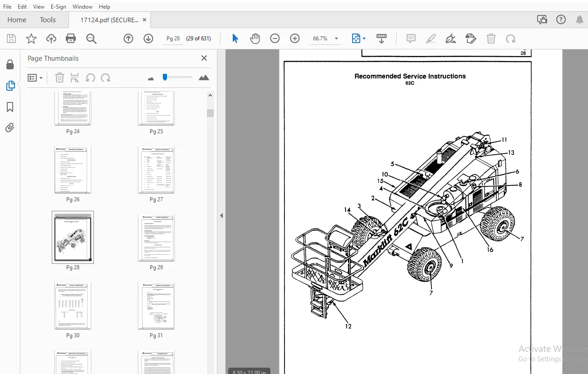Viewport: 588px width, 374px height.
Task: Click the rotate icon in main toolbar
Action: pyautogui.click(x=511, y=39)
